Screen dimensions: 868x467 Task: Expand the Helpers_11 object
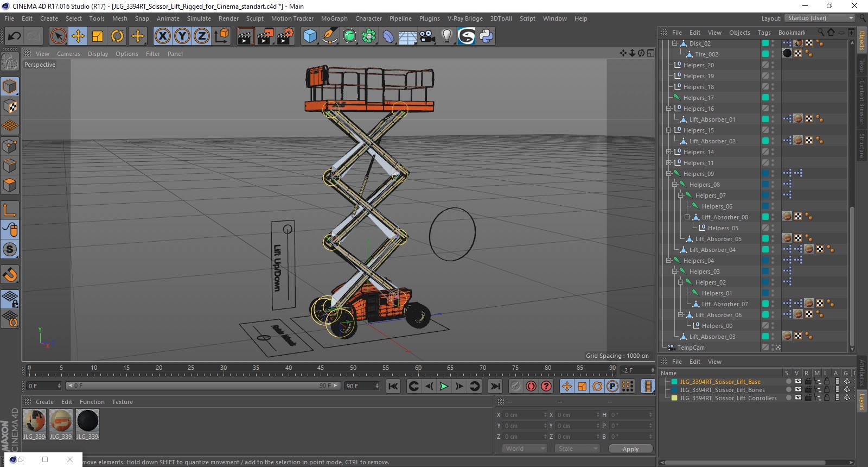pyautogui.click(x=669, y=163)
